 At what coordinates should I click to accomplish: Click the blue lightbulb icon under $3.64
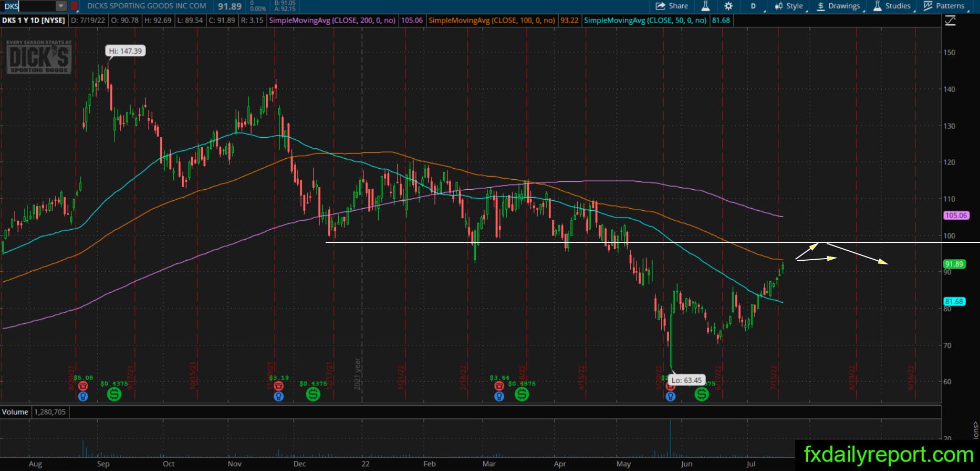[499, 396]
